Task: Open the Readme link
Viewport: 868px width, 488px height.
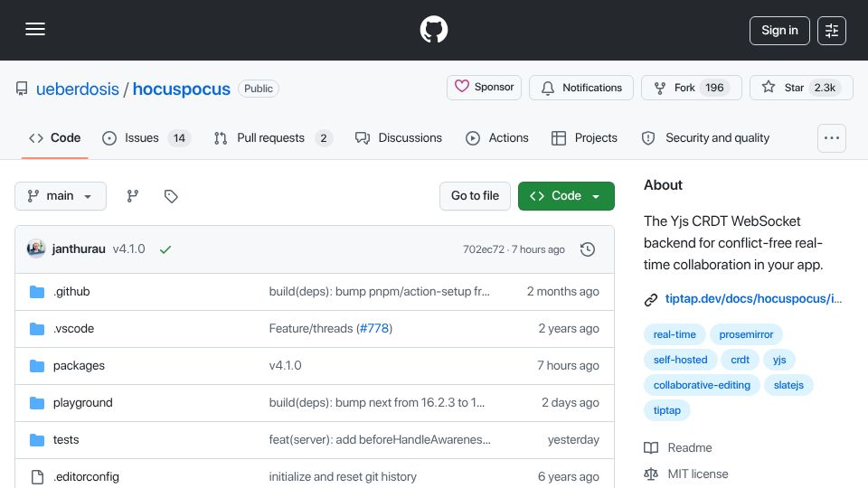Action: pos(689,447)
